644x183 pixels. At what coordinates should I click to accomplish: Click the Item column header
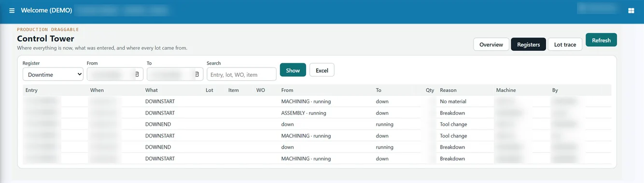(234, 90)
